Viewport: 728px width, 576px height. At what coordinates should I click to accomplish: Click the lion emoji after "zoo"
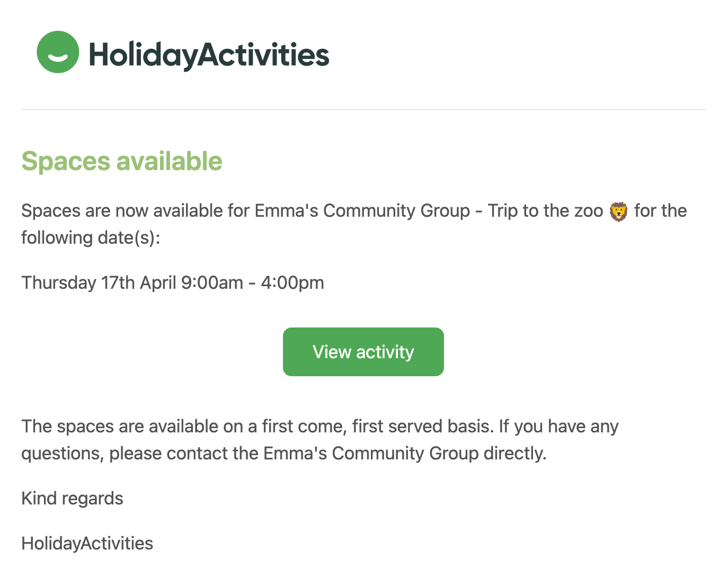coord(618,211)
